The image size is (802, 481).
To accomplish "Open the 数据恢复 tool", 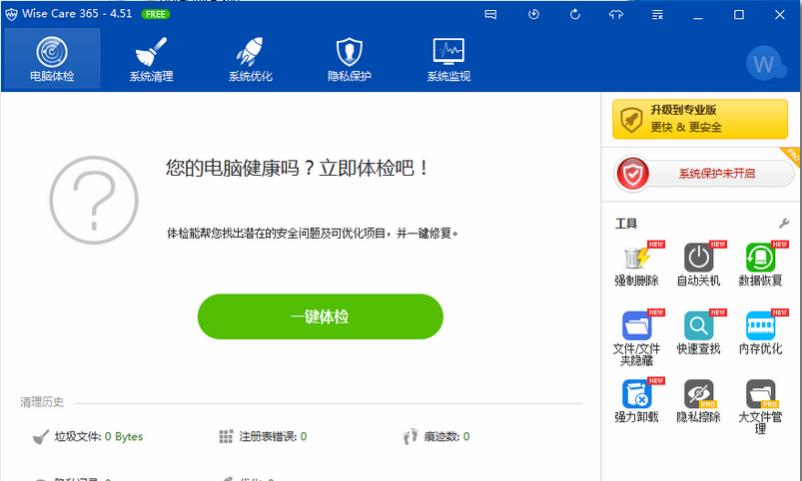I will coord(760,264).
